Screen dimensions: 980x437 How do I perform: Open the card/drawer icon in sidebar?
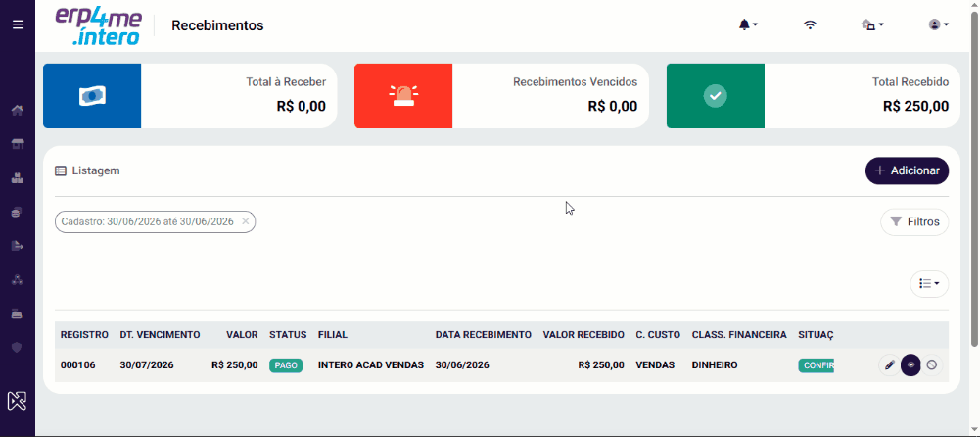tap(18, 314)
